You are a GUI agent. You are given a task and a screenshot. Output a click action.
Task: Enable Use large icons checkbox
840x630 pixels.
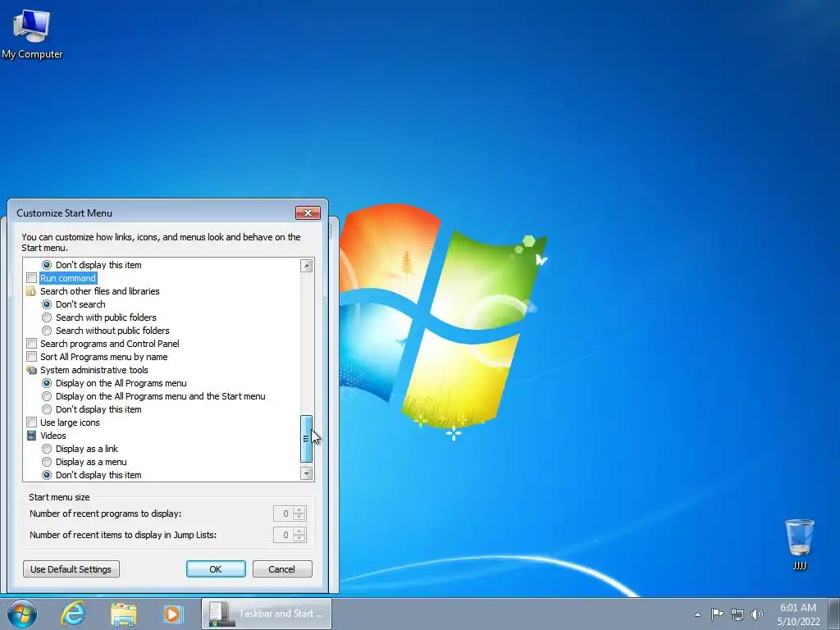pos(32,422)
